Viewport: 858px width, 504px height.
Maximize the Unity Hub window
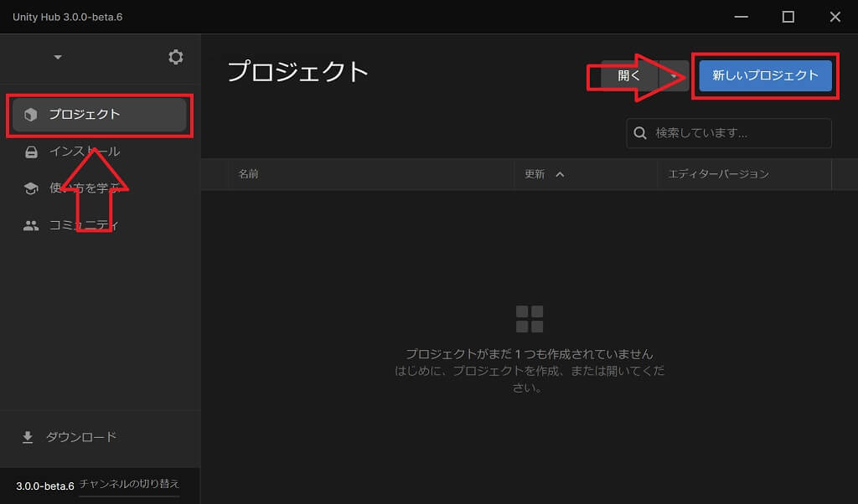click(788, 17)
